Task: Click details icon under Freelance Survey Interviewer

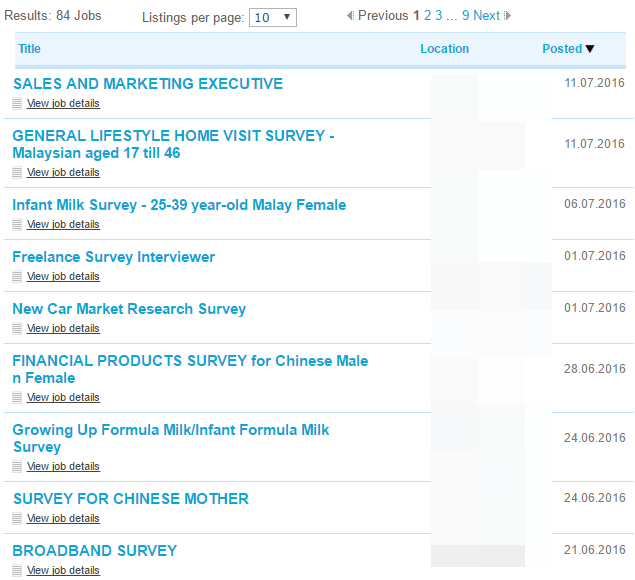Action: (x=17, y=276)
